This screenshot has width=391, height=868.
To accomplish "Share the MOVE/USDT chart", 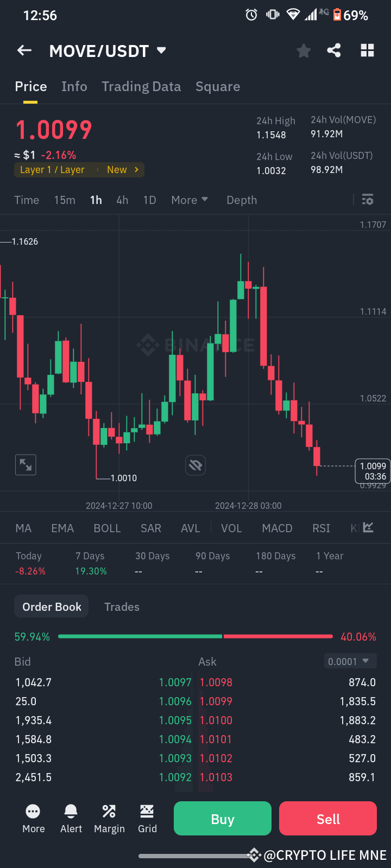I will click(x=333, y=50).
